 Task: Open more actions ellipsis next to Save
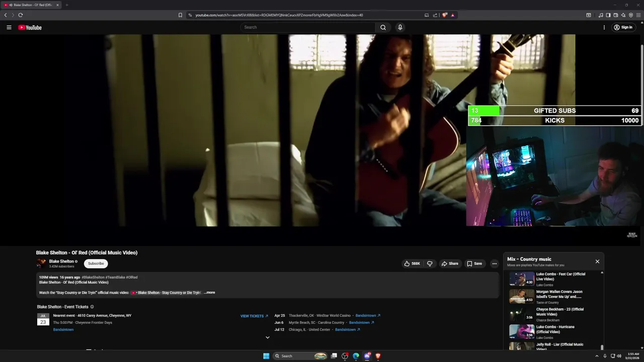[x=494, y=263]
